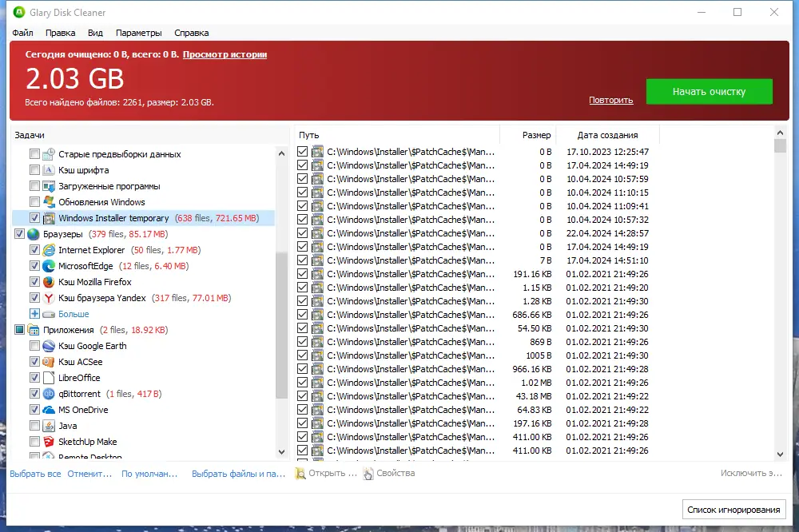
Task: Expand the Больше item with plus sign
Action: (34, 314)
